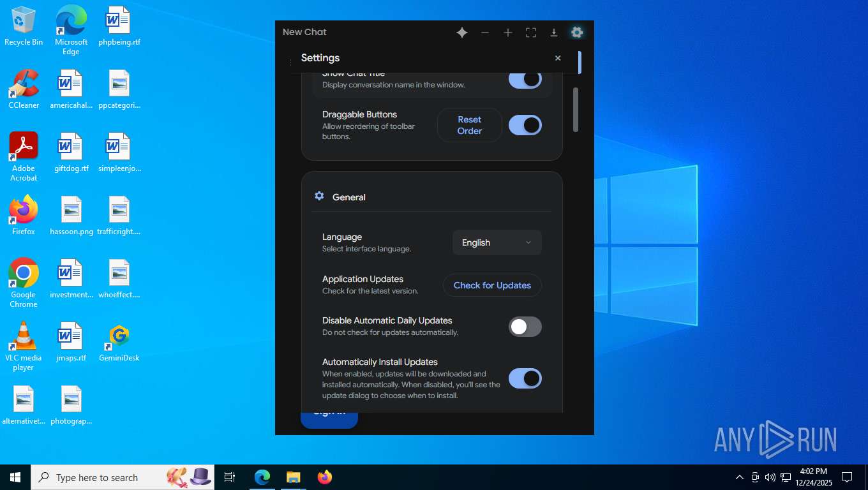Open the Windows Start menu
The width and height of the screenshot is (868, 490).
pos(15,477)
